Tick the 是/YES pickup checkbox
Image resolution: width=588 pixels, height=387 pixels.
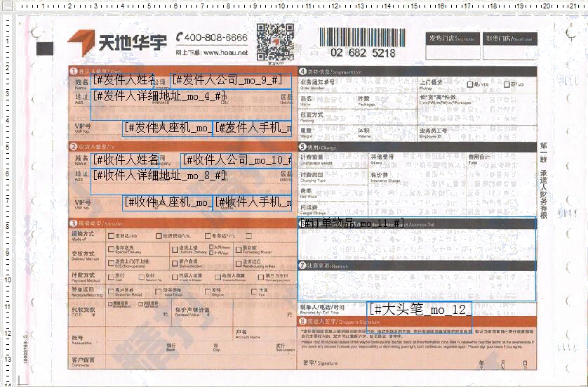[x=471, y=84]
